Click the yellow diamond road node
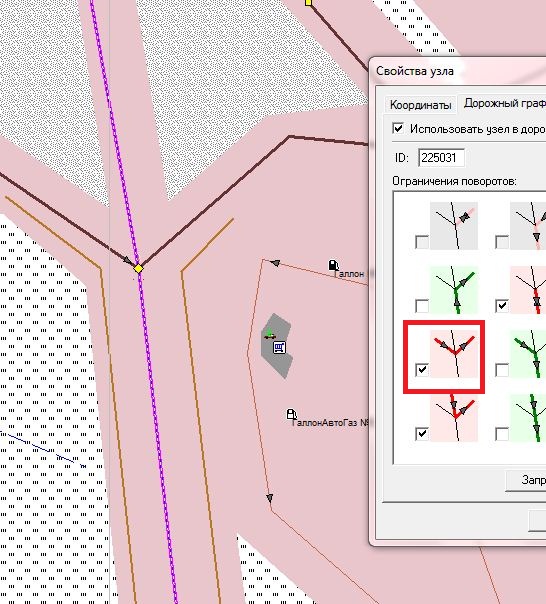Image resolution: width=546 pixels, height=604 pixels. point(138,268)
